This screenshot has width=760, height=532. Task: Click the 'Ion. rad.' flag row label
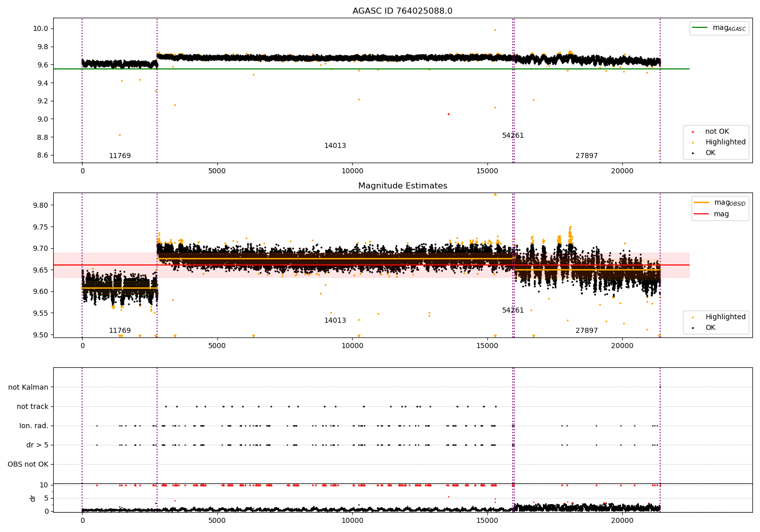click(x=34, y=426)
